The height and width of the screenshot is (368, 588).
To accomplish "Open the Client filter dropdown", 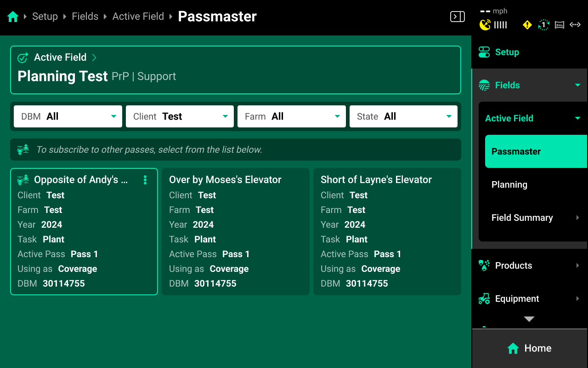I will 180,116.
